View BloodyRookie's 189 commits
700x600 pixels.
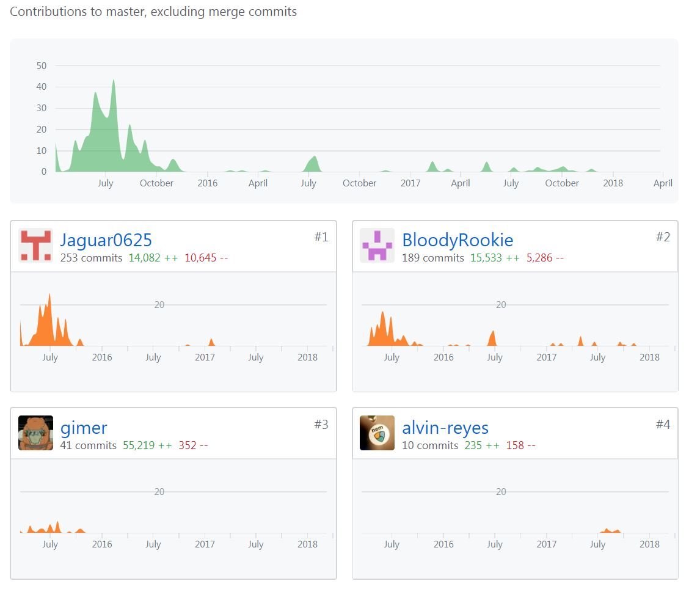pos(432,258)
